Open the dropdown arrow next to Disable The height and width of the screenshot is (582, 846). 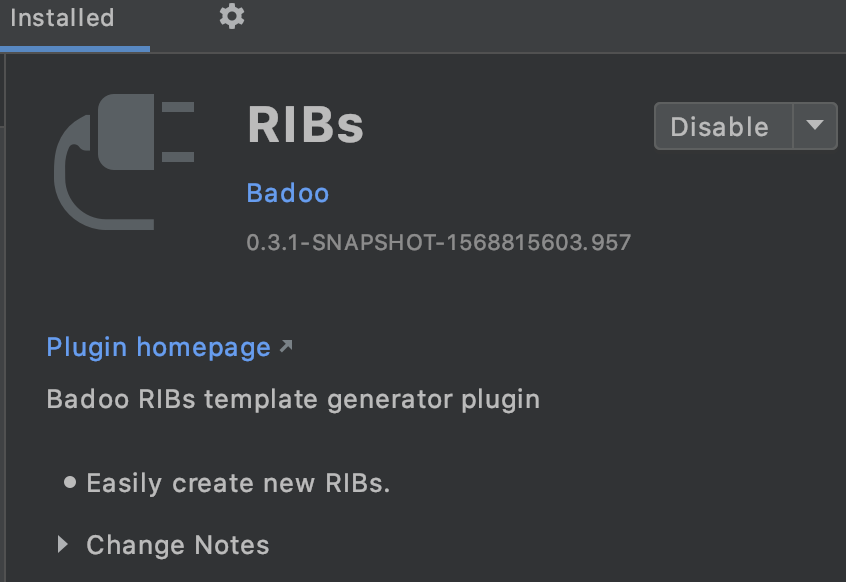point(816,126)
